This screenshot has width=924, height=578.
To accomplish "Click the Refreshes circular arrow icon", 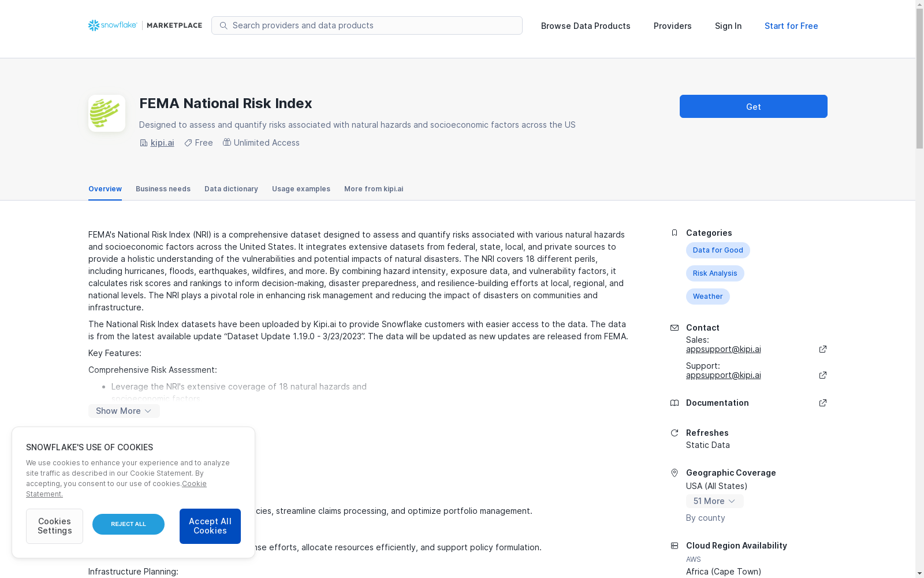I will [674, 433].
